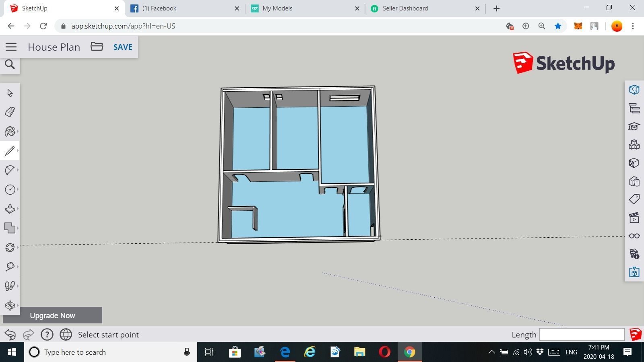Select the Walk footprints tool
This screenshot has width=644, height=362.
pos(10,286)
